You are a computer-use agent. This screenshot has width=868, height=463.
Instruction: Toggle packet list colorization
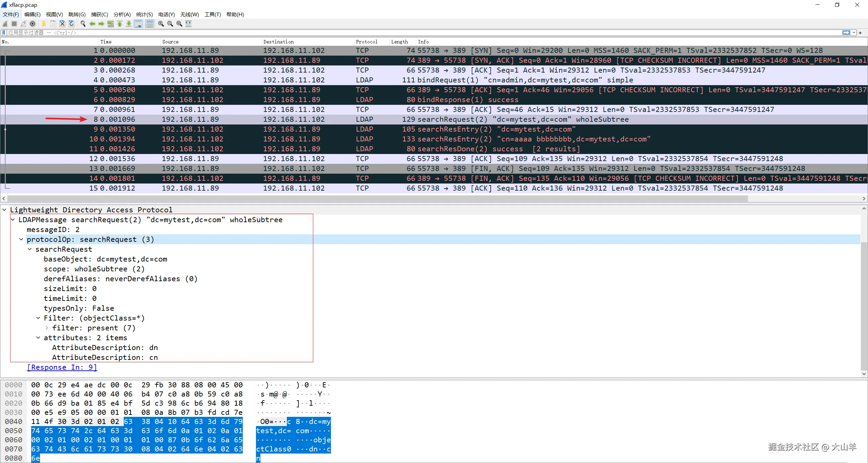click(150, 24)
